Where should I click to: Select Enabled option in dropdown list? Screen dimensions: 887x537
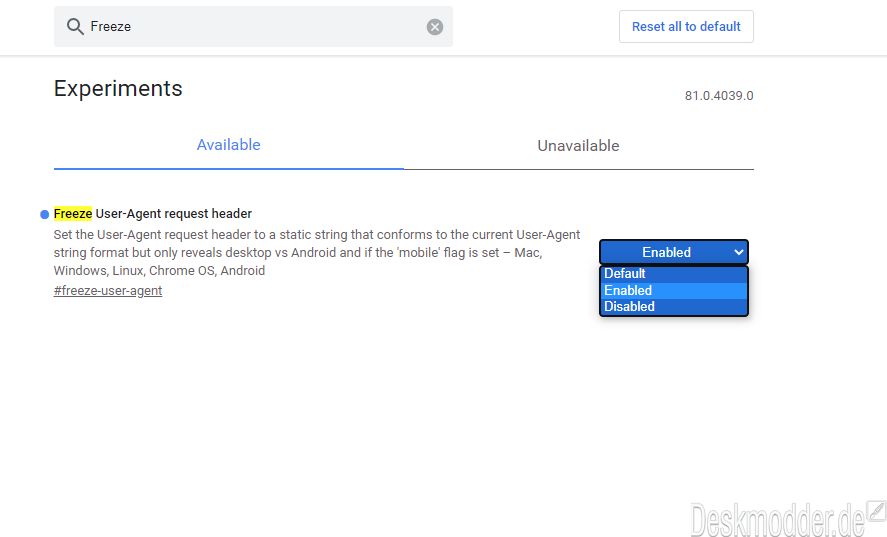tap(674, 290)
